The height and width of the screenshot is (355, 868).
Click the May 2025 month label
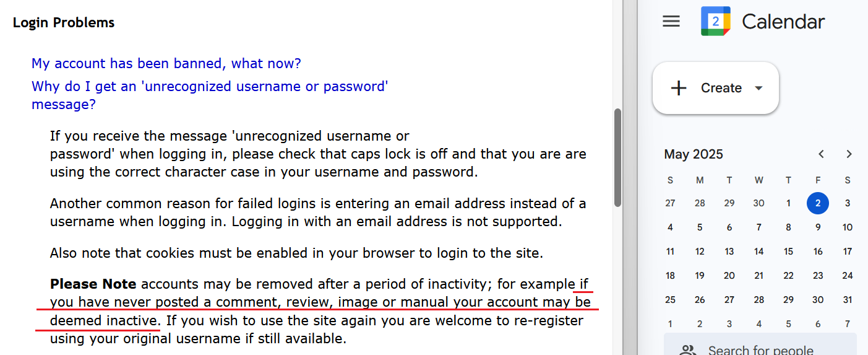(x=694, y=154)
